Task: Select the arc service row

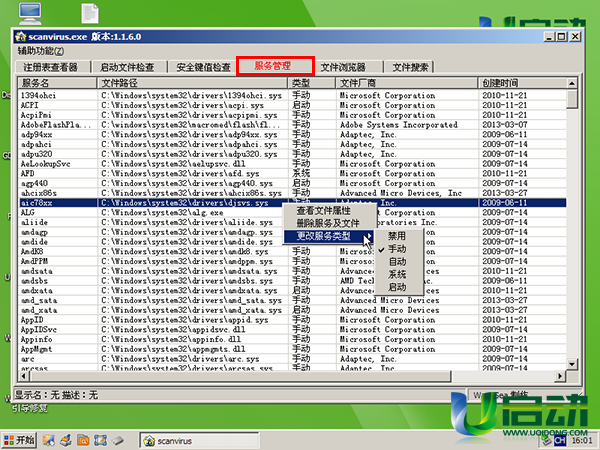Action: [x=293, y=359]
